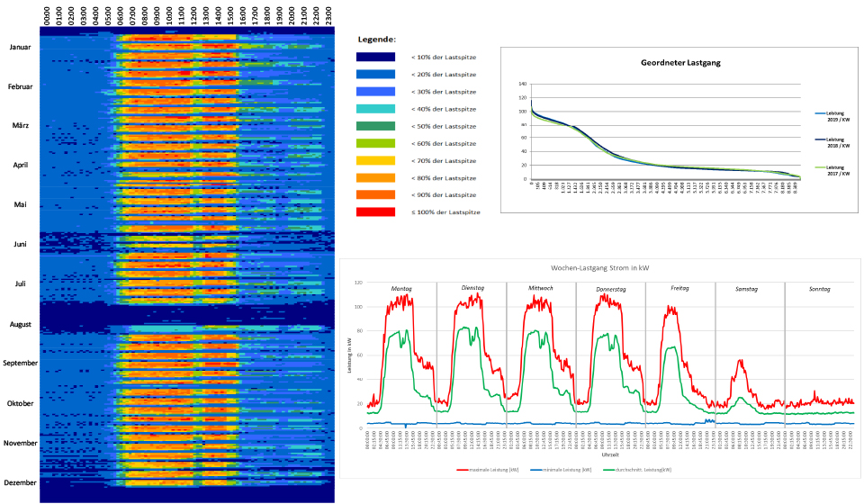Click the 'August' month label on heatmap

(x=21, y=324)
